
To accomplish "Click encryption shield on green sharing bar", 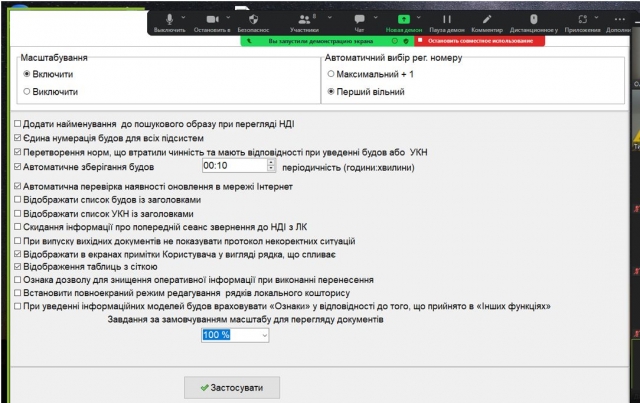I will [x=406, y=41].
